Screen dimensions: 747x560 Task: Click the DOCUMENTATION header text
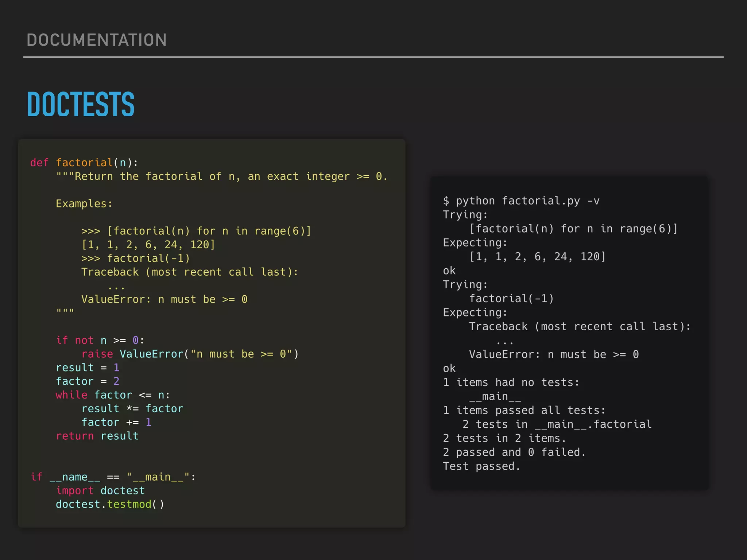(x=97, y=40)
